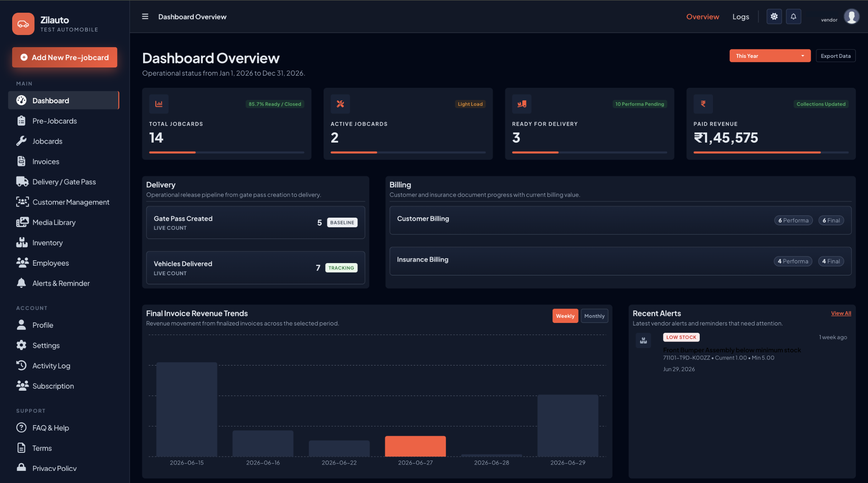868x483 pixels.
Task: Click the Customer Billing row
Action: 620,220
